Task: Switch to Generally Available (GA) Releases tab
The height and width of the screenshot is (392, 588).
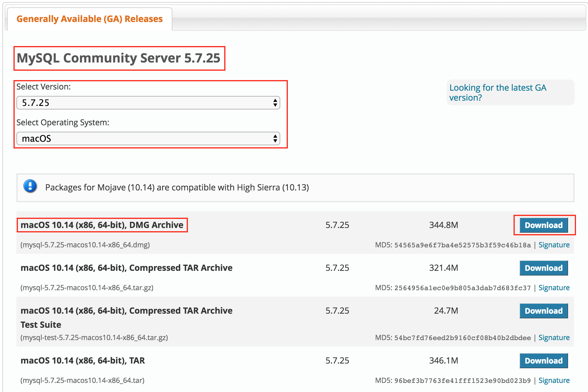Action: (89, 19)
